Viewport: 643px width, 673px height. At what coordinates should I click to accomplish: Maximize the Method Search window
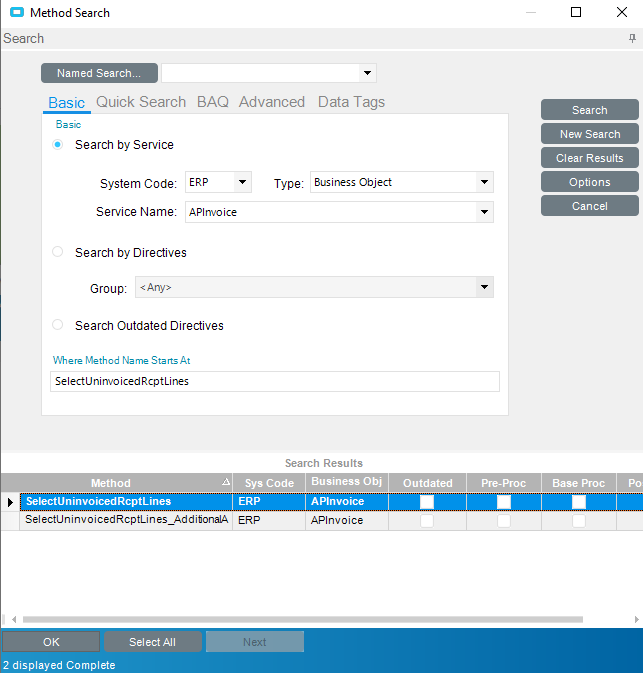[x=576, y=12]
